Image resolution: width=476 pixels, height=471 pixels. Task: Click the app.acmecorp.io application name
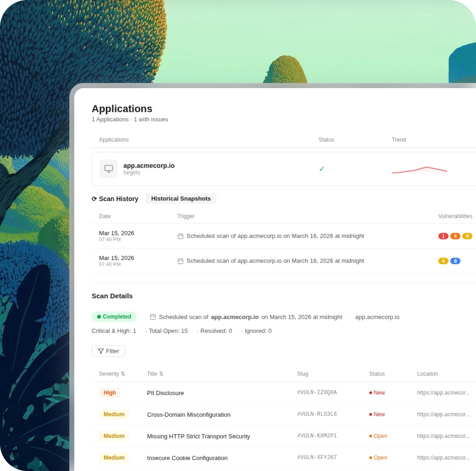coord(149,165)
